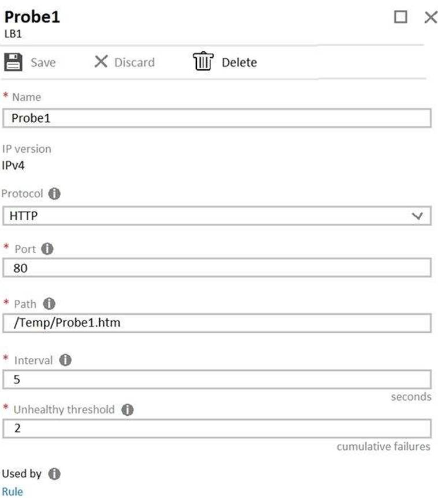This screenshot has height=504, width=438.
Task: Click Unhealthy threshold info icon
Action: 128,410
